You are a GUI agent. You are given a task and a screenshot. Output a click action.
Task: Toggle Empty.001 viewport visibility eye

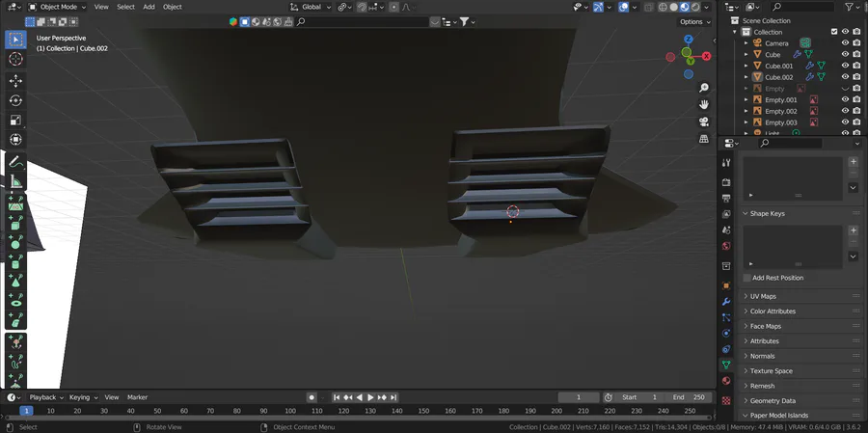[x=845, y=99]
